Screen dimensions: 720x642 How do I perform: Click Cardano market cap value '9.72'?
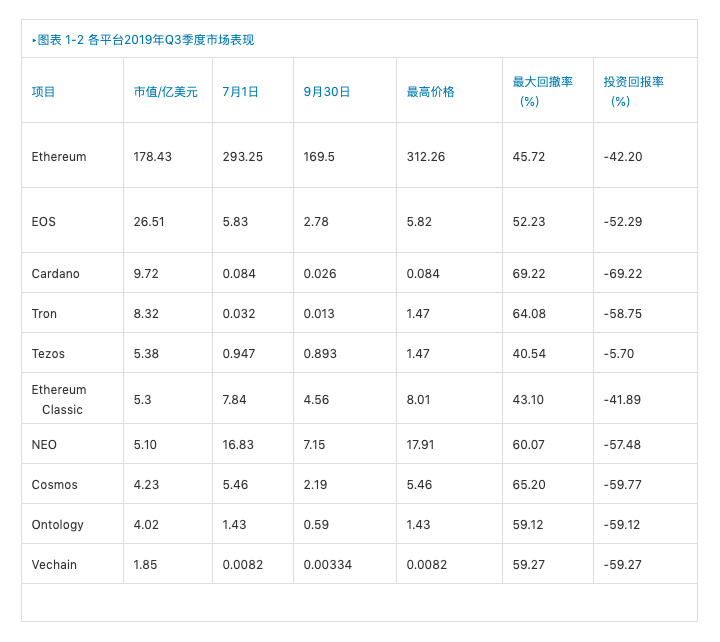[146, 274]
